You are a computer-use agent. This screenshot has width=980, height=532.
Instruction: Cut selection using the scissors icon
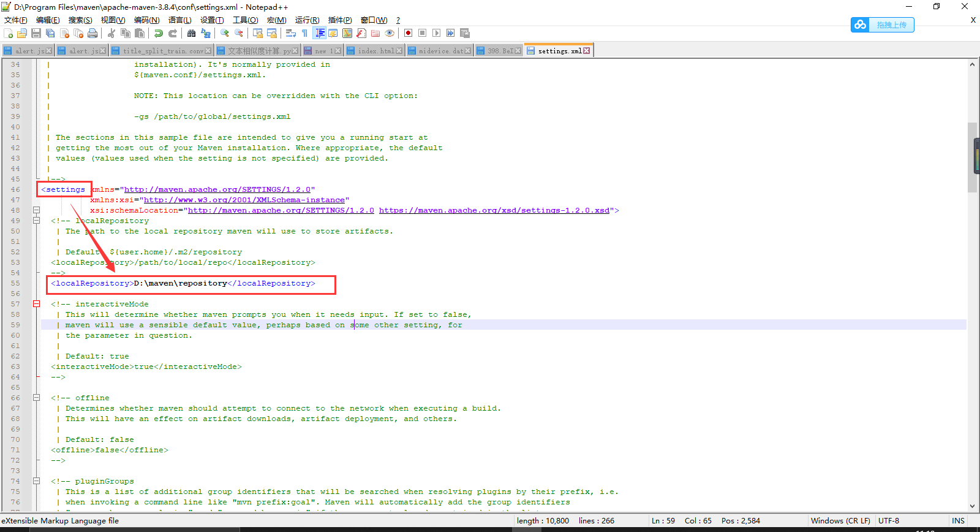point(111,33)
